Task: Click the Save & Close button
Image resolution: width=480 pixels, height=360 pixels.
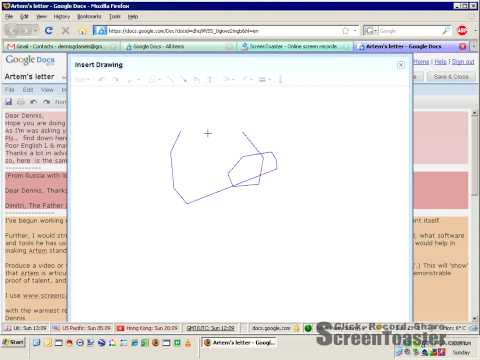Action: tap(451, 76)
